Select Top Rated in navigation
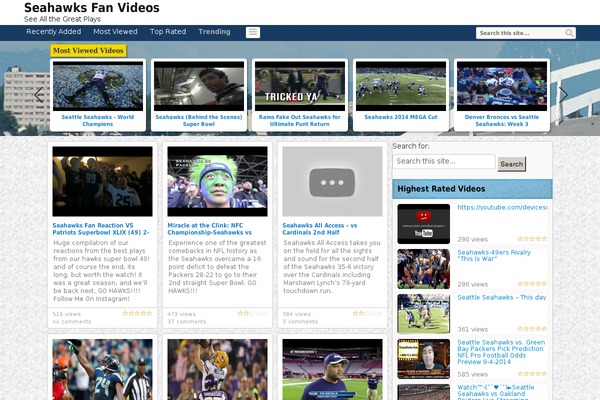This screenshot has width=600, height=400. coord(168,32)
